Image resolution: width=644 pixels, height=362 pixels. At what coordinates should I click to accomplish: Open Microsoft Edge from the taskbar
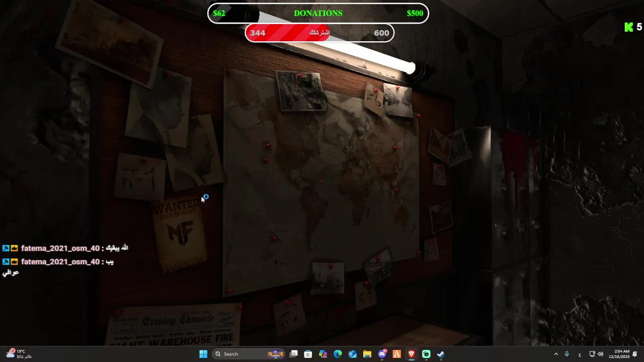(x=338, y=354)
